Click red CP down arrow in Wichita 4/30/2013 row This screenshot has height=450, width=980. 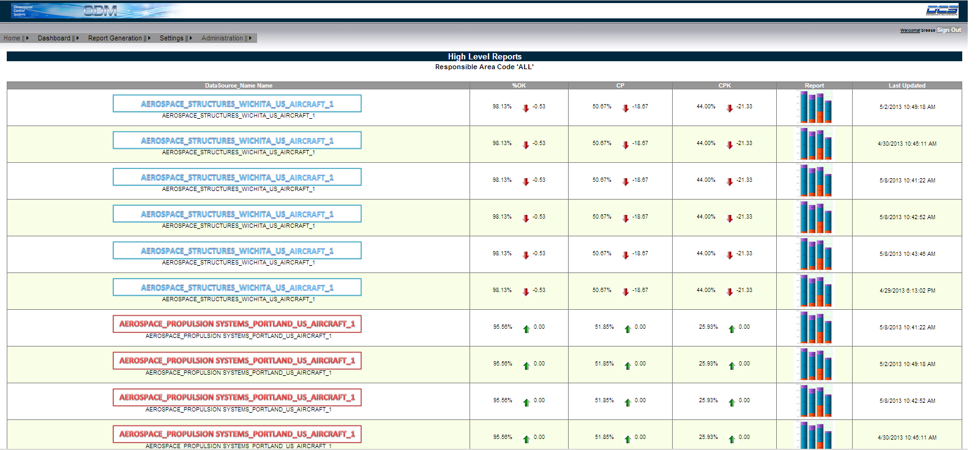[x=626, y=145]
